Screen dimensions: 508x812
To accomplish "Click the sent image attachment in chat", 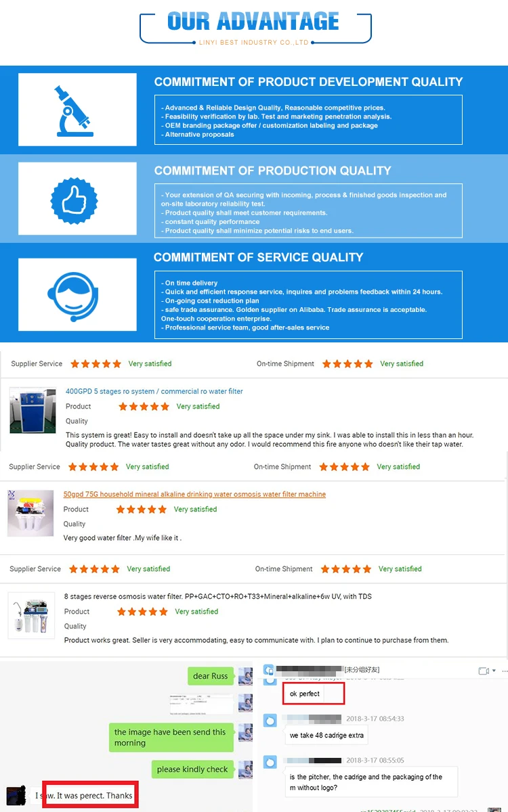I will pos(201,704).
